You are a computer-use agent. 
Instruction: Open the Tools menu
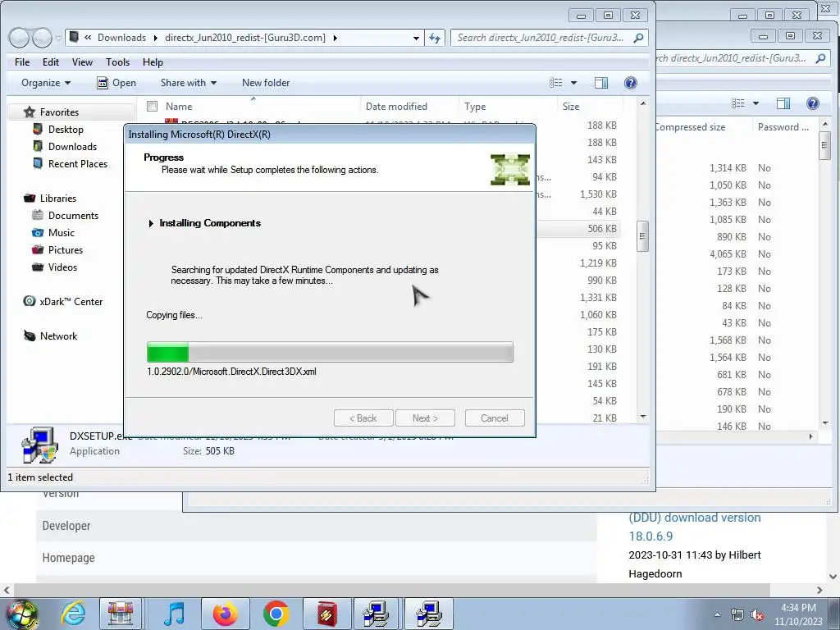tap(117, 62)
